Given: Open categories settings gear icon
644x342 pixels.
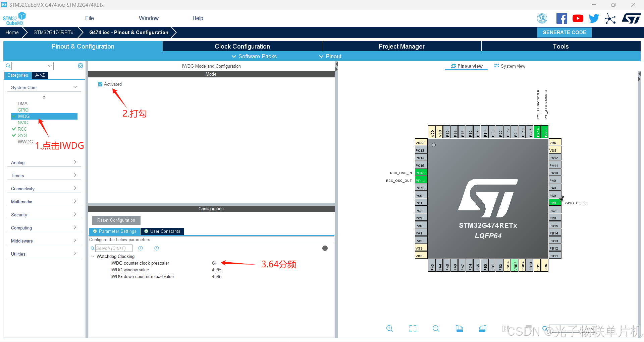Looking at the screenshot, I should (80, 66).
